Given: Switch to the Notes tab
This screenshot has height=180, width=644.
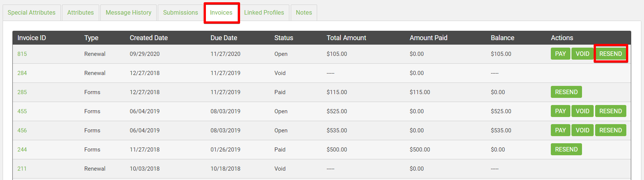Looking at the screenshot, I should click(304, 13).
